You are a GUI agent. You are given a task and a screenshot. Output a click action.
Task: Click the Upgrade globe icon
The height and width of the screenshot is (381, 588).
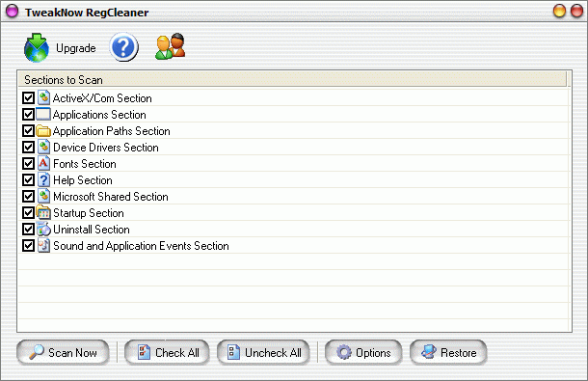37,47
